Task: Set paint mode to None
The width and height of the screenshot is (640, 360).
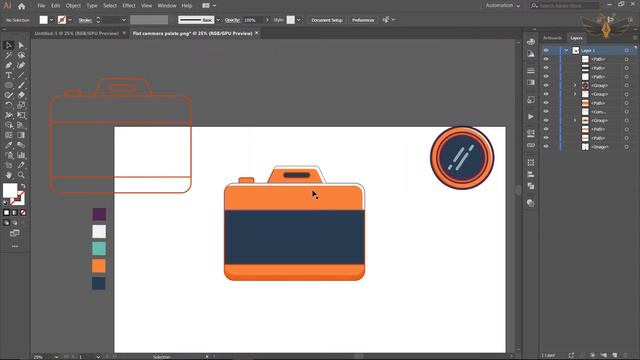Action: click(x=23, y=213)
